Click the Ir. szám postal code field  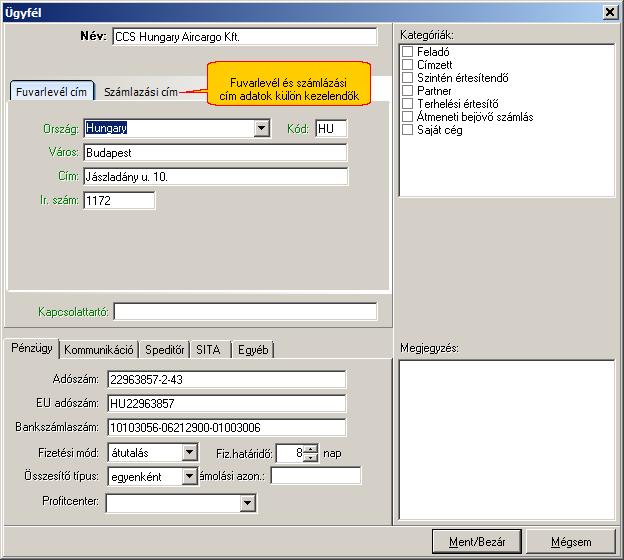tap(119, 201)
